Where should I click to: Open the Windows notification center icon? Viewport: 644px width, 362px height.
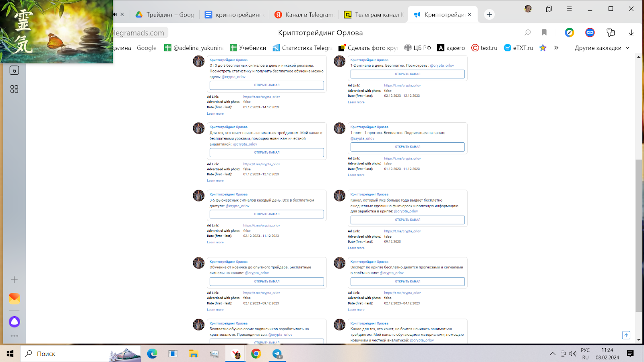click(630, 354)
